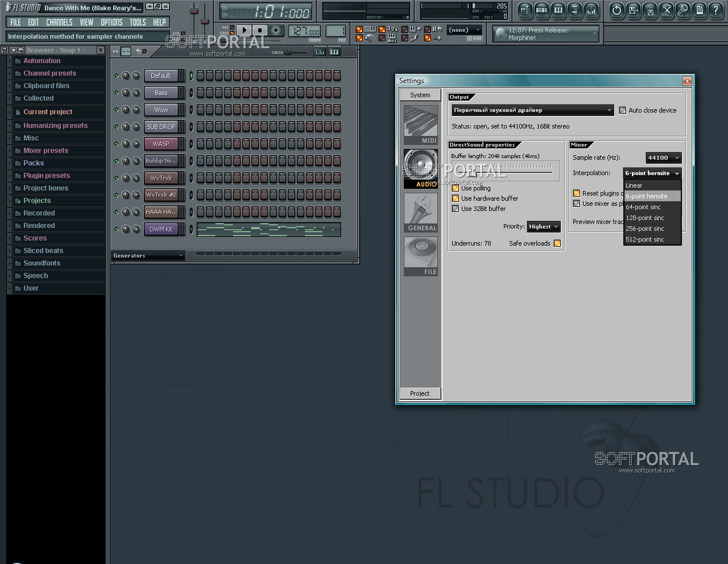Click the Record transport button
The height and width of the screenshot is (564, 728).
point(276,30)
